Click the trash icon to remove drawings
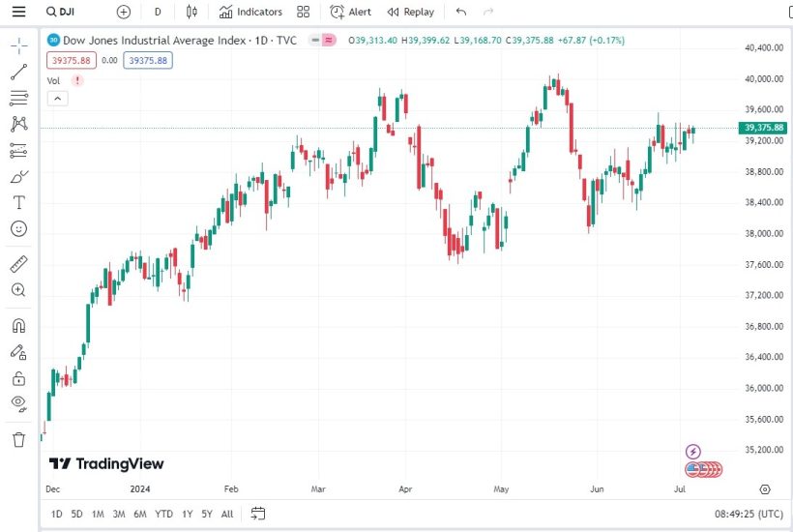Screen dimensions: 793x532 pos(18,440)
